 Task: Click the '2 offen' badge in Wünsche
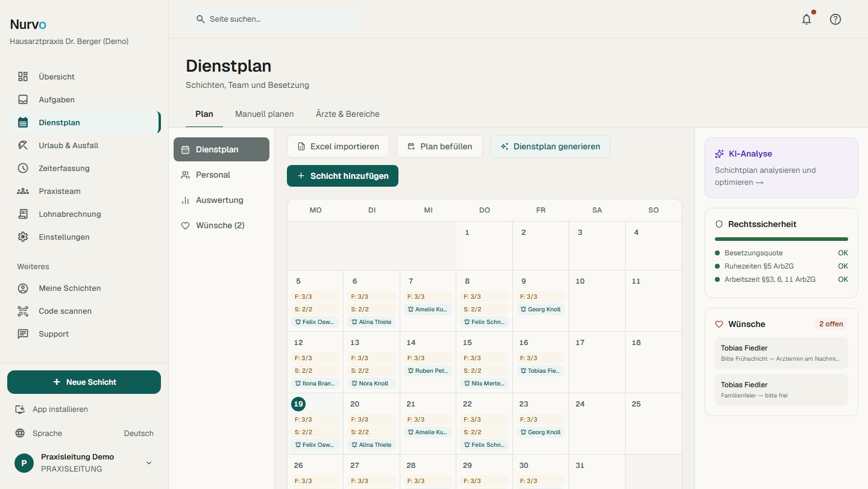point(831,324)
